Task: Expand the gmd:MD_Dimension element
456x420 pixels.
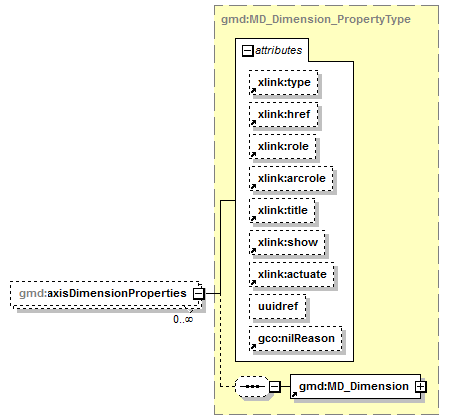Action: click(x=420, y=387)
